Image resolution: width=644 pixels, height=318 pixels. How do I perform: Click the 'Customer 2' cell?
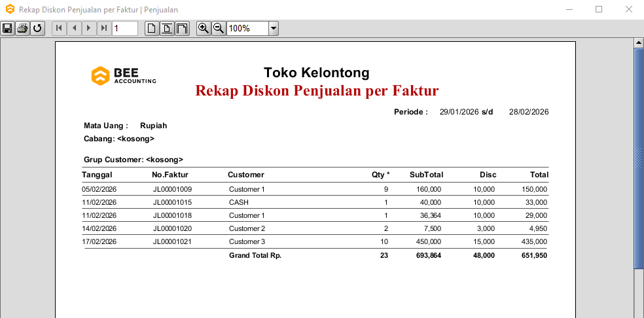pyautogui.click(x=247, y=228)
